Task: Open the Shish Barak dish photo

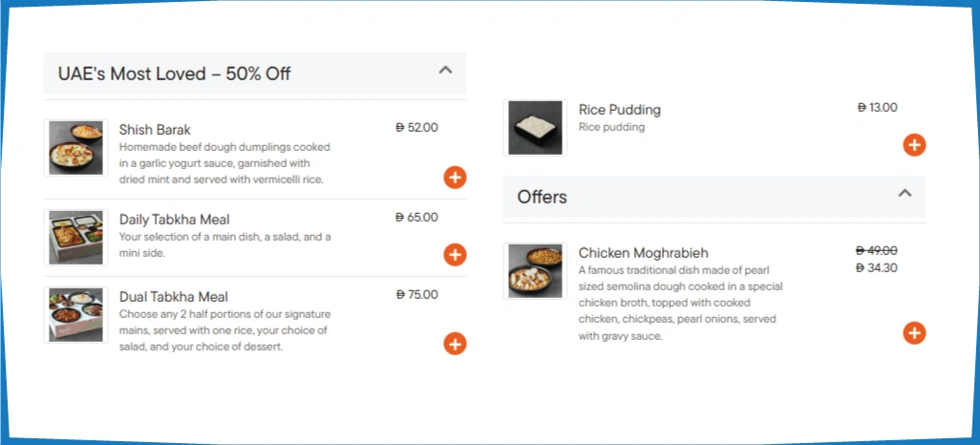Action: point(75,148)
